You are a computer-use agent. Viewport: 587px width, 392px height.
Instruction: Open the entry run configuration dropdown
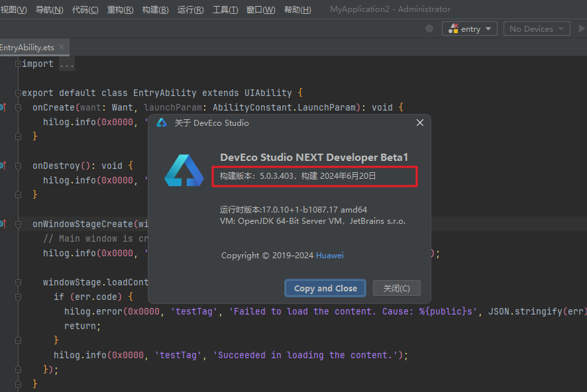tap(470, 28)
